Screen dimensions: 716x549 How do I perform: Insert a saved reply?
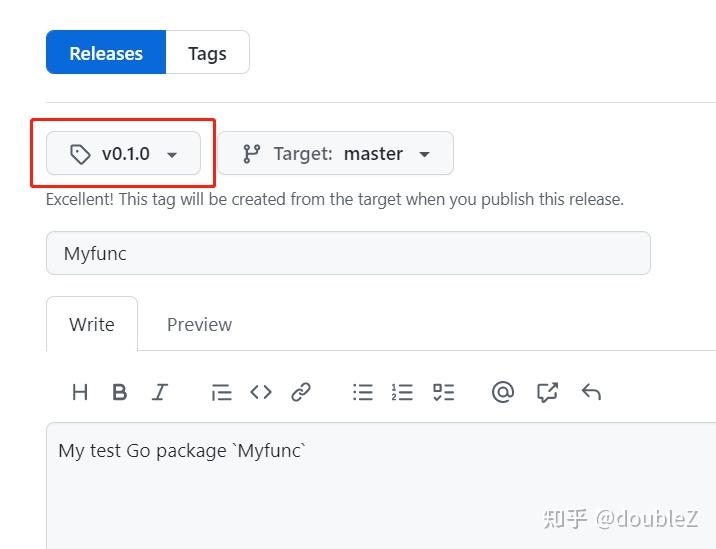[591, 392]
